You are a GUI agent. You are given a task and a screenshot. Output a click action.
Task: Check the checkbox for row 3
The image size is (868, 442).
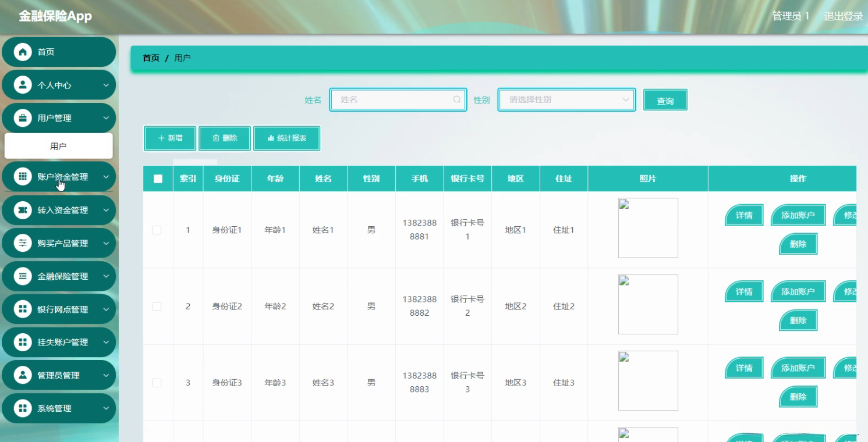click(157, 383)
